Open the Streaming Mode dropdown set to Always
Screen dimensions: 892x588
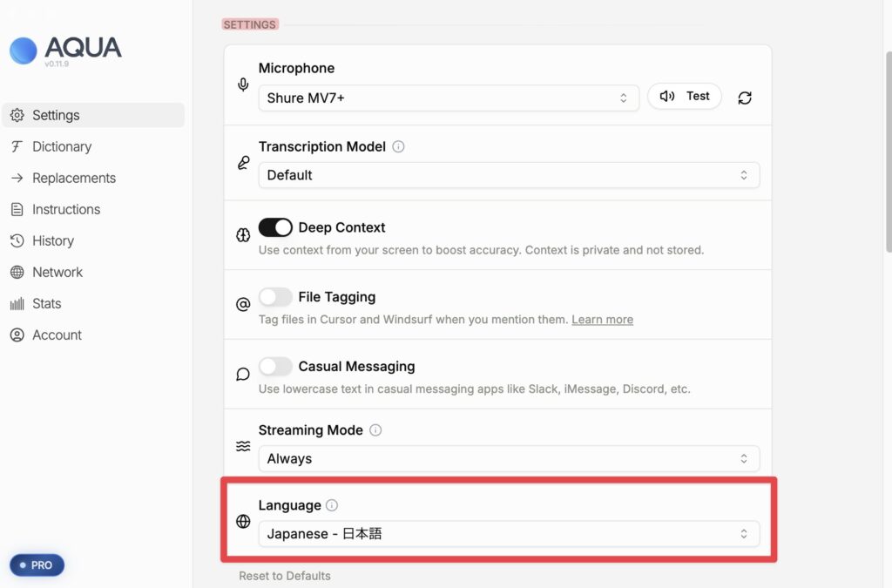pyautogui.click(x=509, y=459)
